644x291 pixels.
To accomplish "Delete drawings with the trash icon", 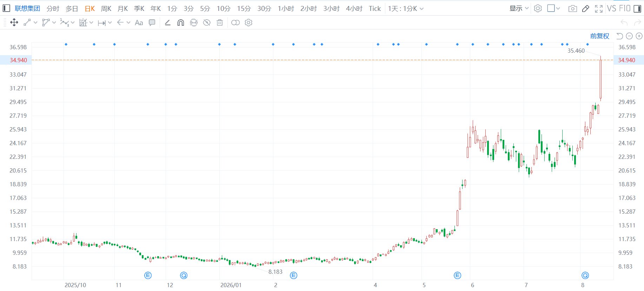I will pos(220,22).
